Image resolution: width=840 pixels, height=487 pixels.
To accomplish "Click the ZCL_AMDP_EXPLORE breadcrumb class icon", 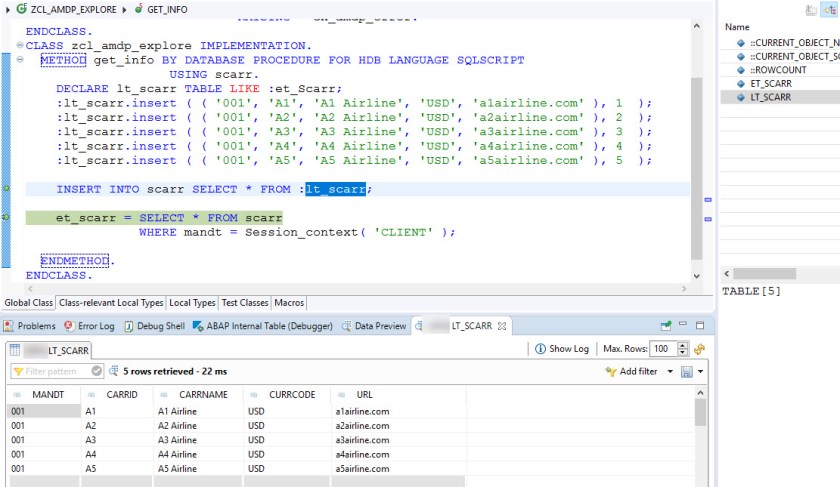I will pyautogui.click(x=22, y=9).
